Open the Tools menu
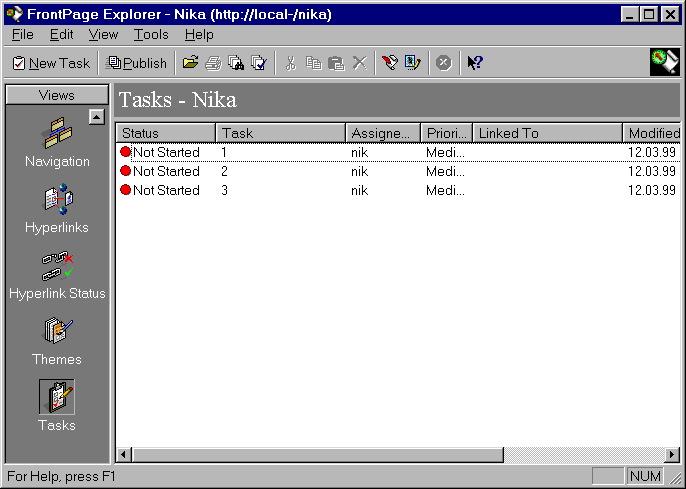Viewport: 686px width, 489px height. coord(151,35)
